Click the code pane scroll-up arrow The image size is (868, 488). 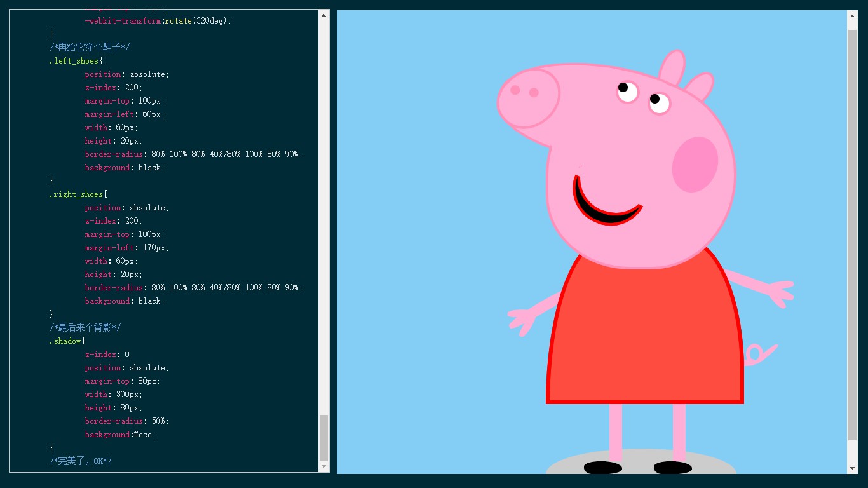324,15
